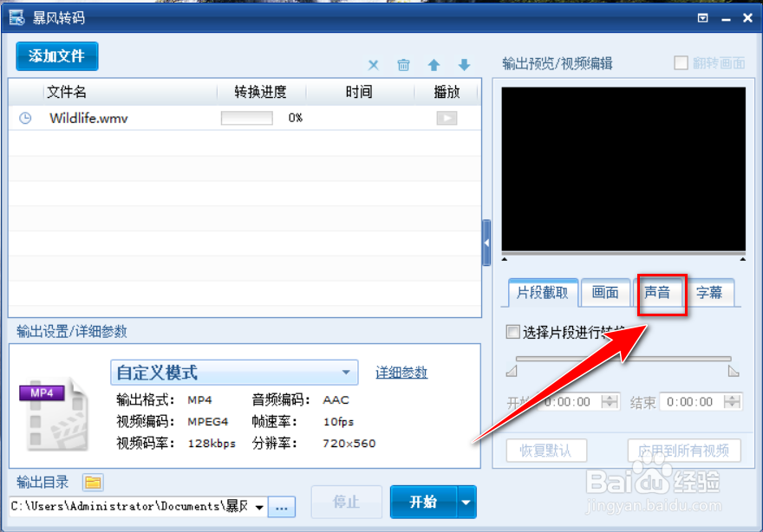Switch to the 字幕 tab
Viewport: 763px width, 532px height.
pos(709,293)
